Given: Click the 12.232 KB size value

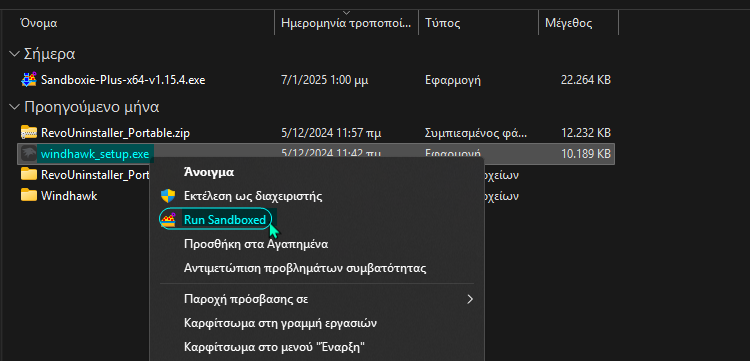Looking at the screenshot, I should click(x=585, y=133).
